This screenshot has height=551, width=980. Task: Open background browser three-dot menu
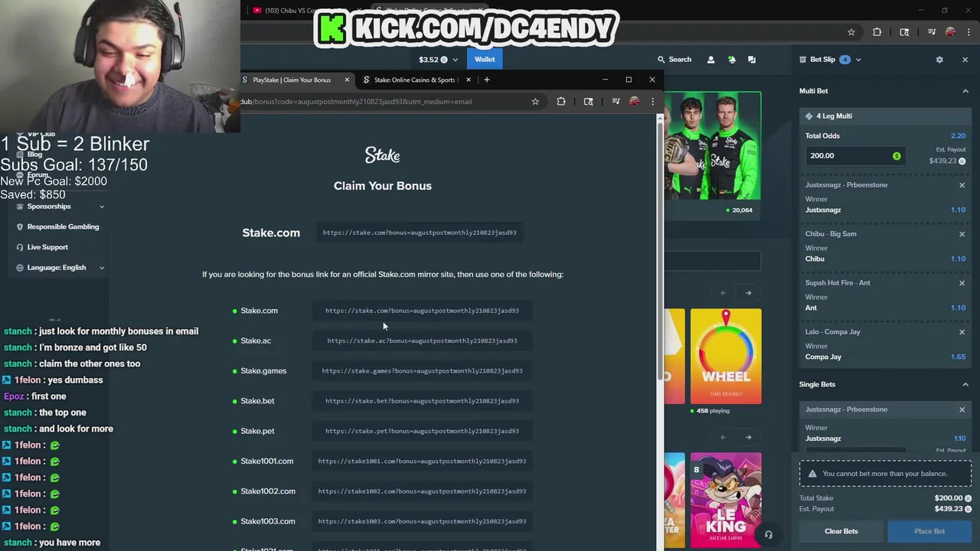[x=969, y=32]
